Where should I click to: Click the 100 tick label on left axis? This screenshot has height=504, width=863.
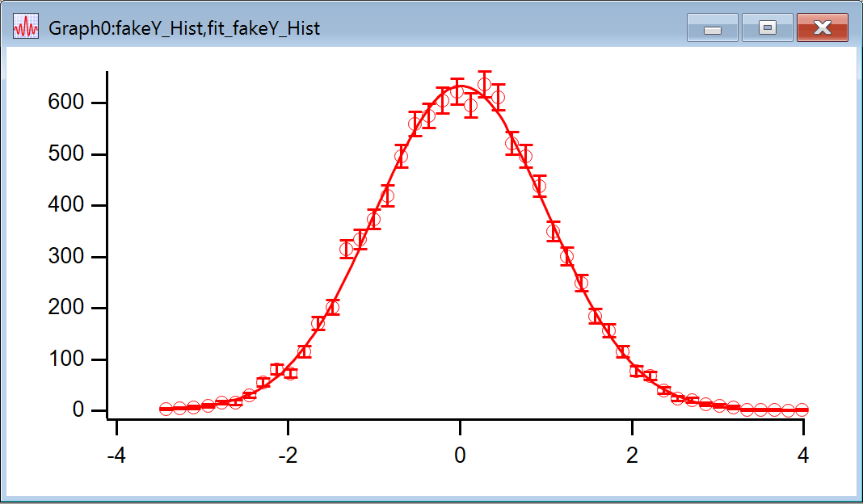(x=65, y=359)
